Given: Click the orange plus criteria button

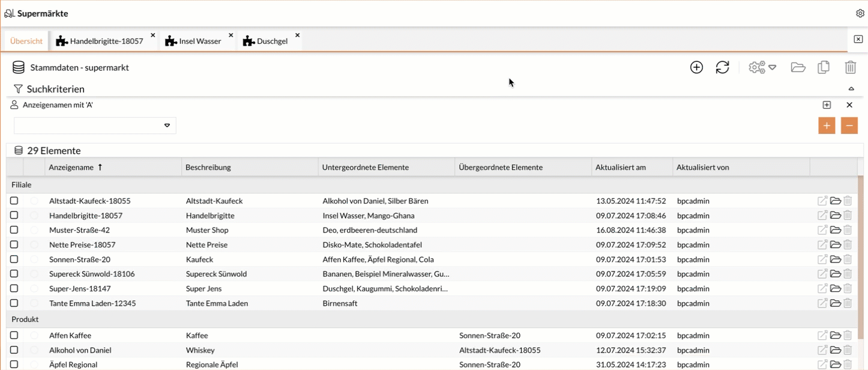Looking at the screenshot, I should coord(827,126).
